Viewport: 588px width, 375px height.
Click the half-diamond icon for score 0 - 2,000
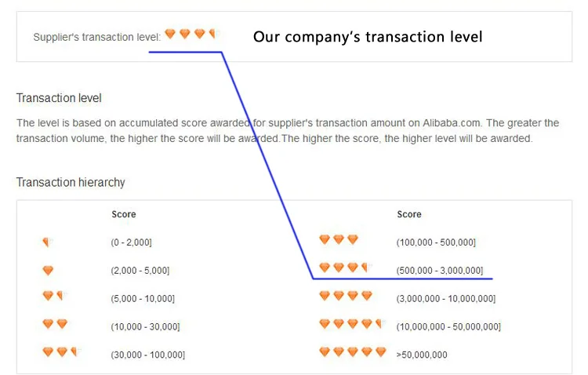[47, 242]
